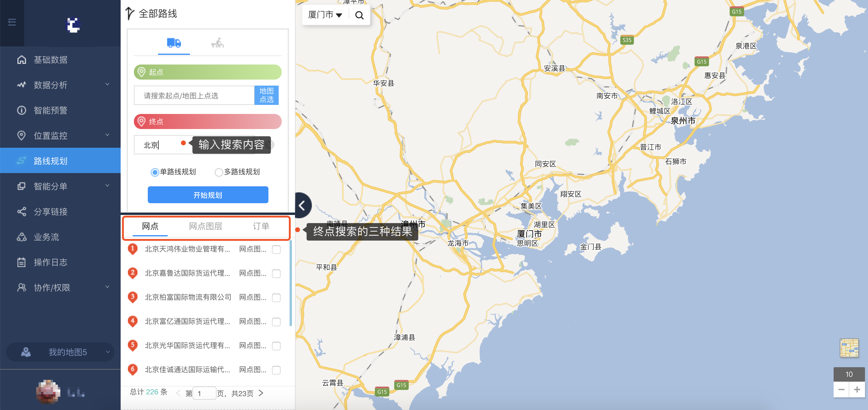
Task: Select 多路线规划 radio option
Action: pyautogui.click(x=219, y=172)
